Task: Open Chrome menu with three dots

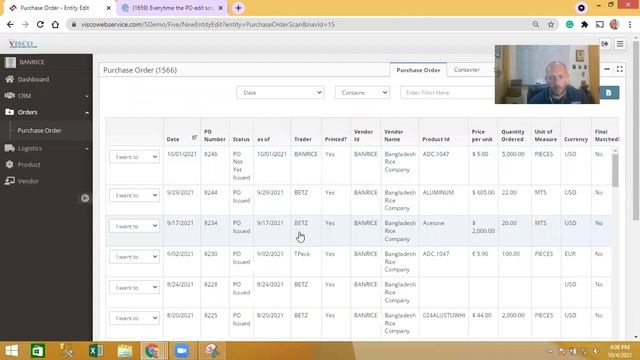Action: coord(630,24)
